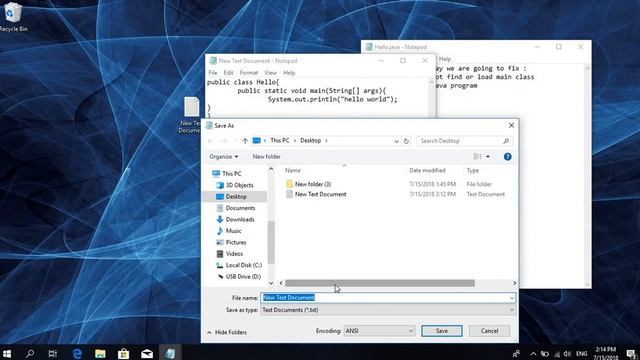
Task: Click This PC in the address breadcrumb
Action: coord(280,140)
